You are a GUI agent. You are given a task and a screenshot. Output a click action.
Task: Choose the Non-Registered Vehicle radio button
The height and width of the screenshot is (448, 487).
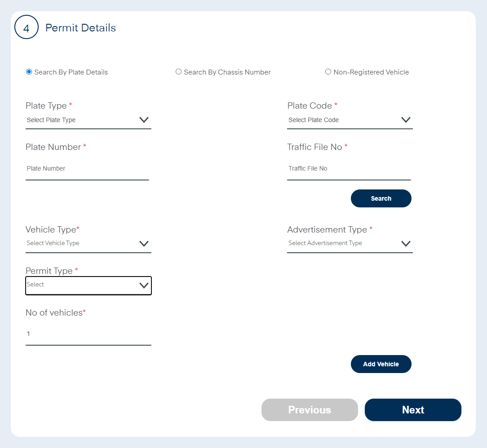[x=328, y=72]
